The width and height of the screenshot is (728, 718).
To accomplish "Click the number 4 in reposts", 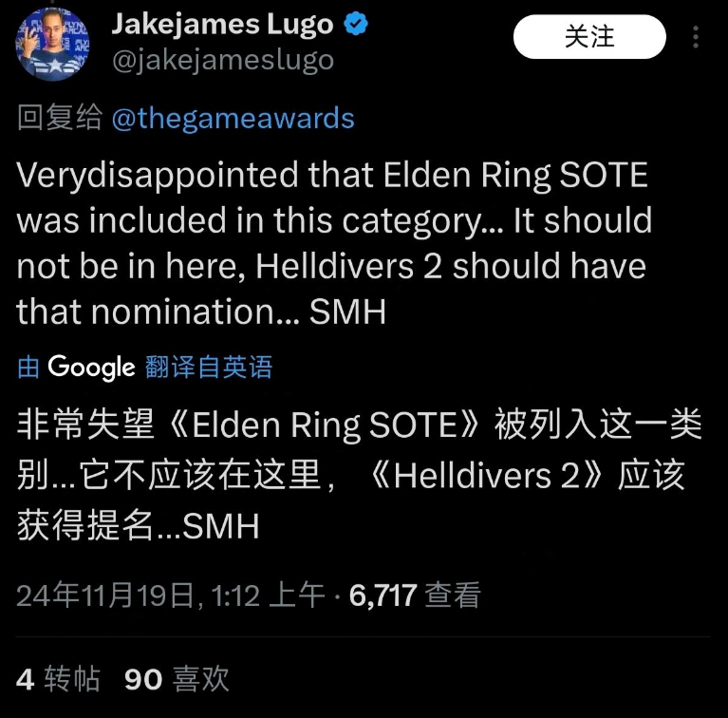I will coord(25,680).
